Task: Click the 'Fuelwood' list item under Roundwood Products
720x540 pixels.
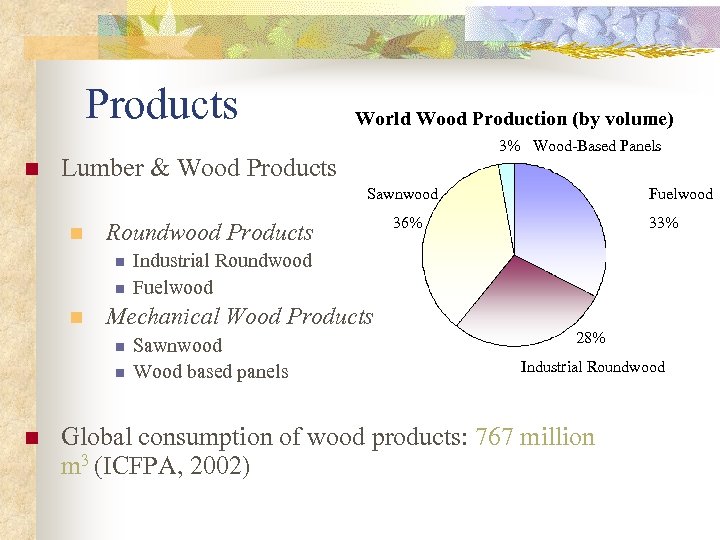Action: tap(173, 288)
